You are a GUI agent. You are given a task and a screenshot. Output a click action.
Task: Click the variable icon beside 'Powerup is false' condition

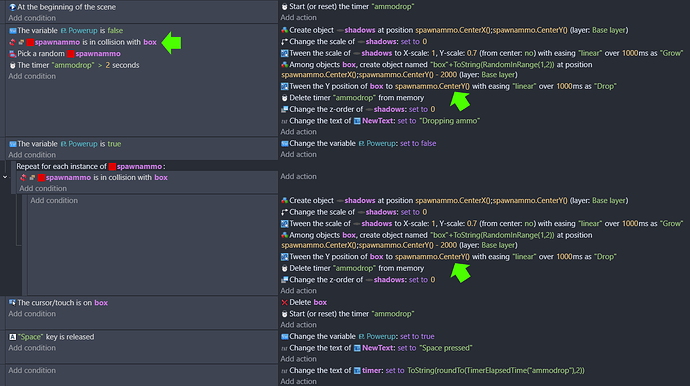click(x=12, y=31)
